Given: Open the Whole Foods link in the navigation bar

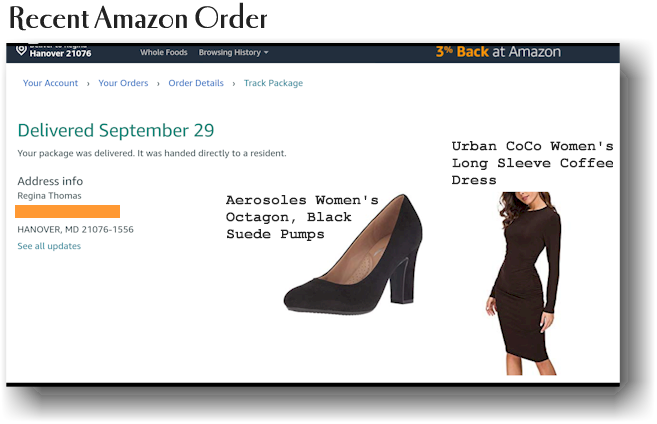Looking at the screenshot, I should (x=163, y=52).
